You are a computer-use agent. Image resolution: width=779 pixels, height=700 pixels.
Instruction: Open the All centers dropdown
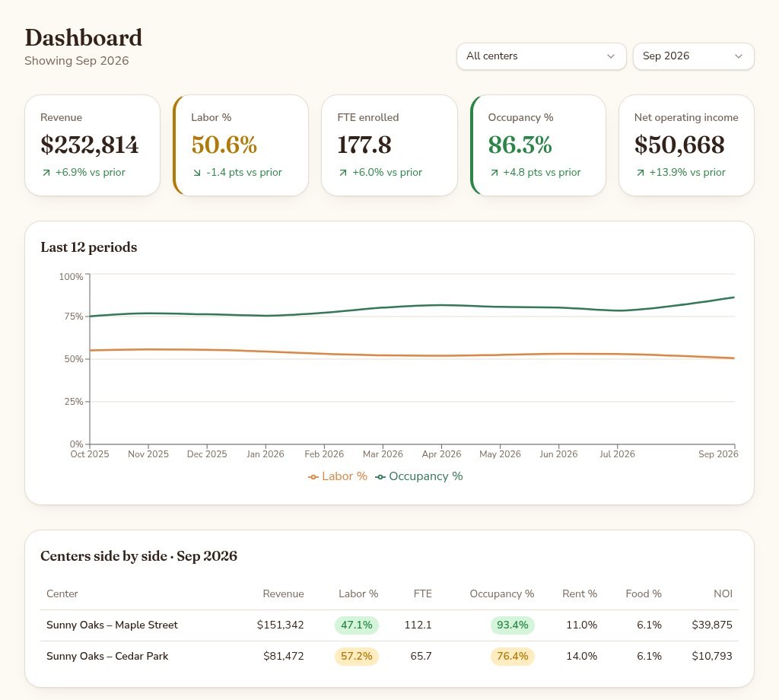pos(541,56)
